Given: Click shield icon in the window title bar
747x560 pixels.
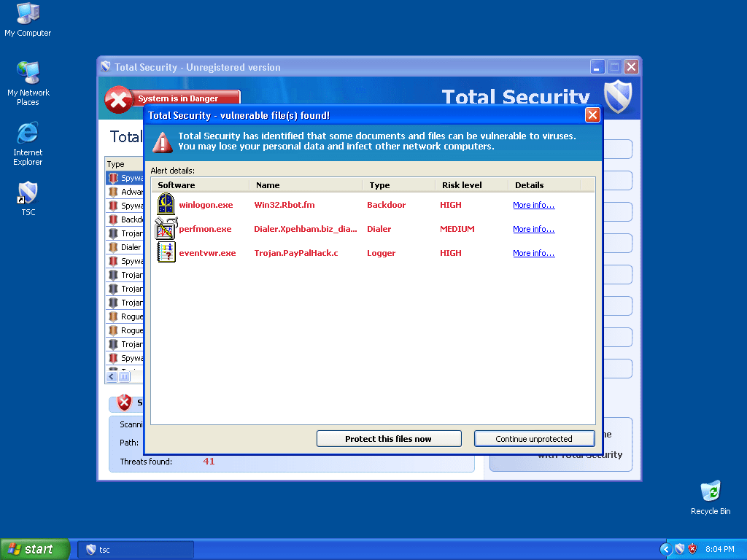Looking at the screenshot, I should [x=106, y=66].
